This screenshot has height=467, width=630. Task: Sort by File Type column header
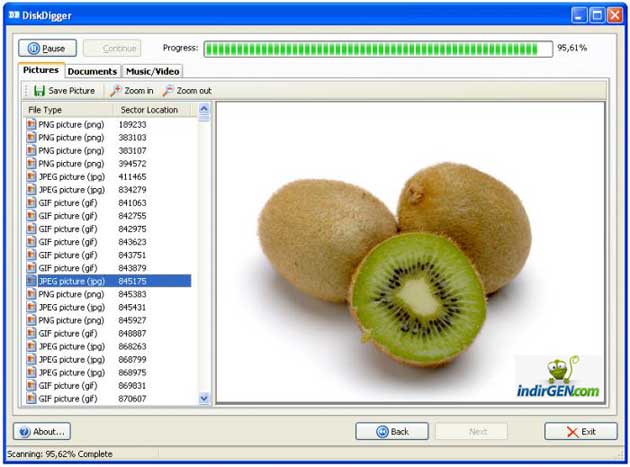(x=69, y=110)
